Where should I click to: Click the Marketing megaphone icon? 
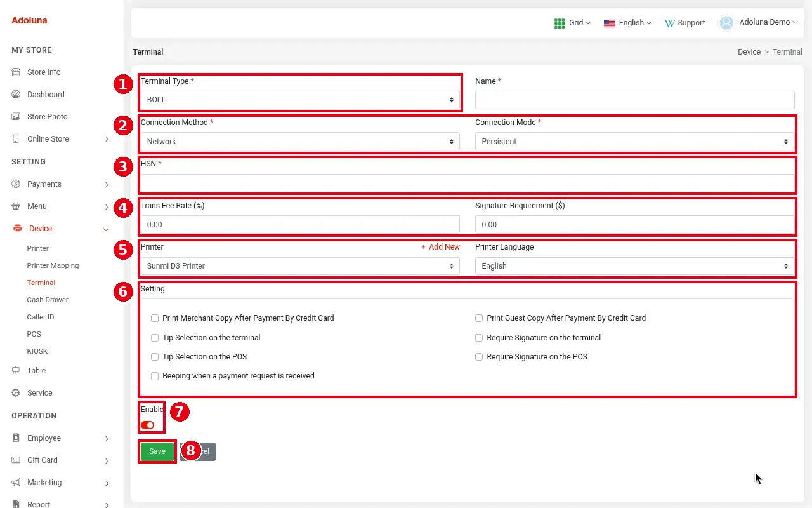click(x=16, y=483)
